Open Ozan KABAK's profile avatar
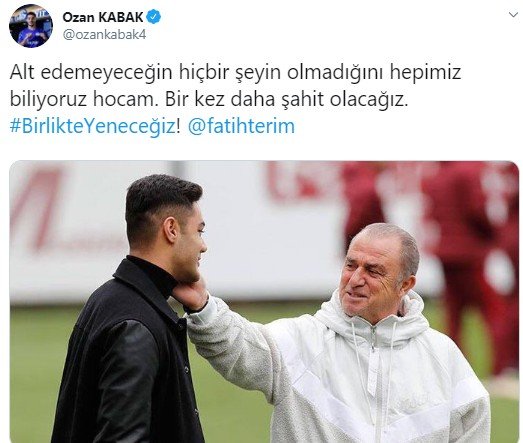This screenshot has height=443, width=523. (31, 26)
